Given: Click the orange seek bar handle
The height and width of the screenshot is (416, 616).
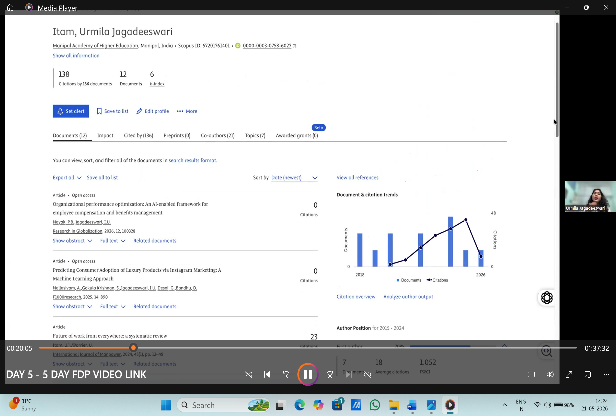Looking at the screenshot, I should coord(134,348).
